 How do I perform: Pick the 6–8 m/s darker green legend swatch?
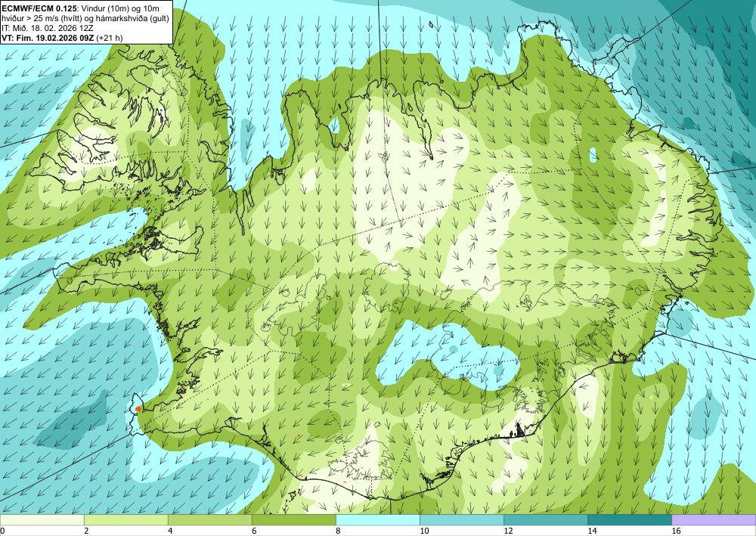point(293,520)
